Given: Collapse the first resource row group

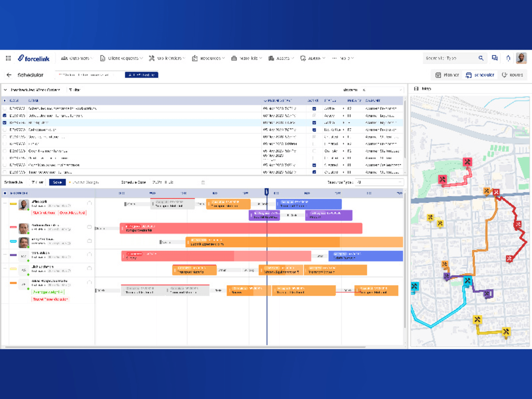Looking at the screenshot, I should (x=5, y=203).
